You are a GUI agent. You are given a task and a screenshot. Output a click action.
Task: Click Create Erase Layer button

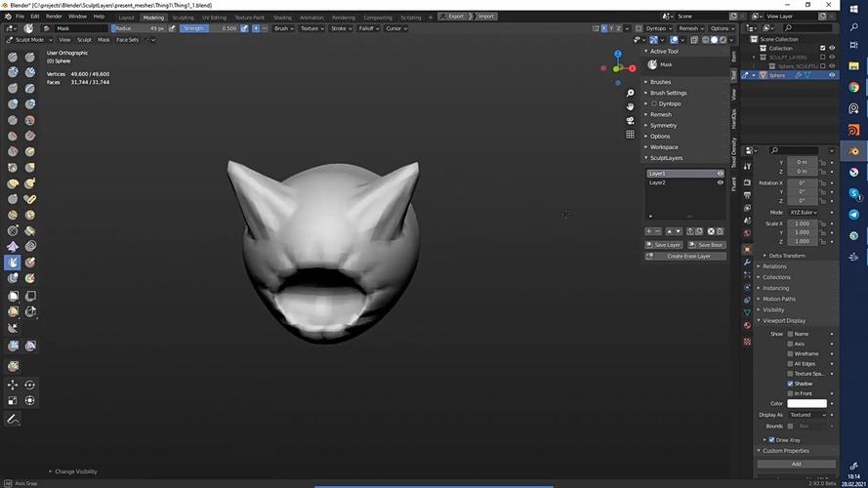pos(685,256)
